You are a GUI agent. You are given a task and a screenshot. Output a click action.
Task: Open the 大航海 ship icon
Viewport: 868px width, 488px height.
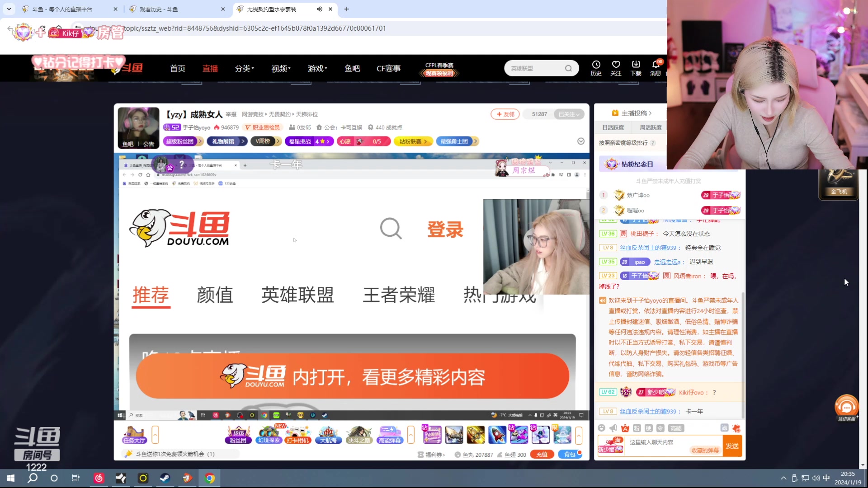(x=328, y=435)
